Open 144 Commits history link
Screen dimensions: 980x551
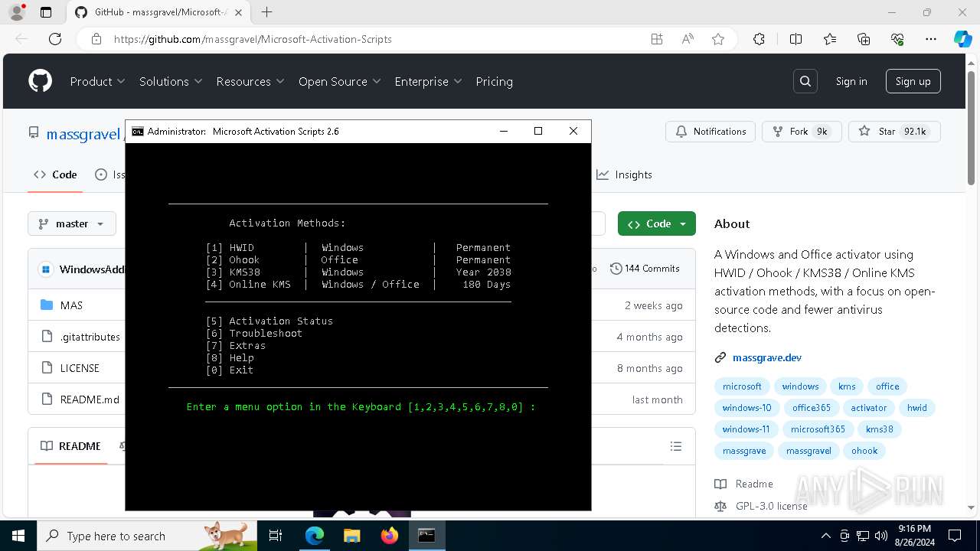645,269
